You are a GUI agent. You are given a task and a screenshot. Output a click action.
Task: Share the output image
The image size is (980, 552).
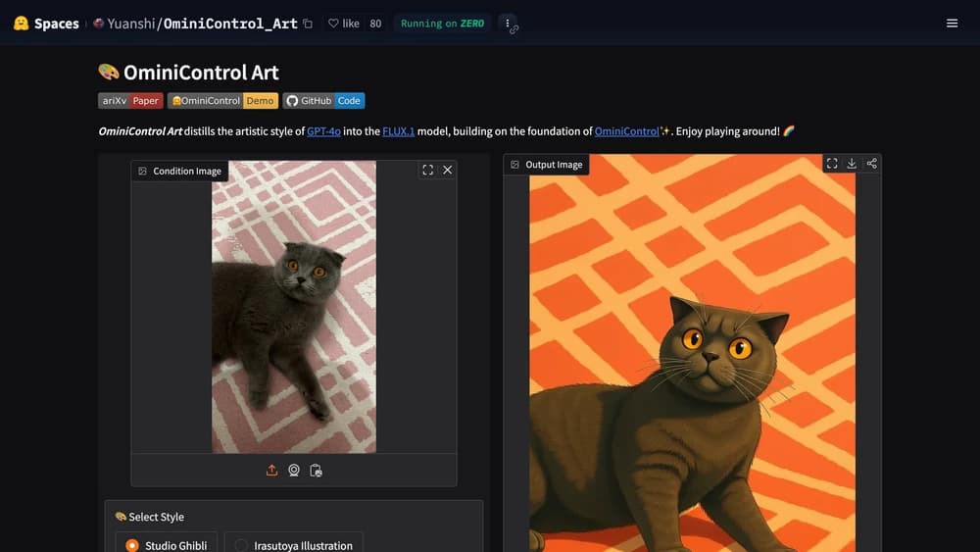871,163
